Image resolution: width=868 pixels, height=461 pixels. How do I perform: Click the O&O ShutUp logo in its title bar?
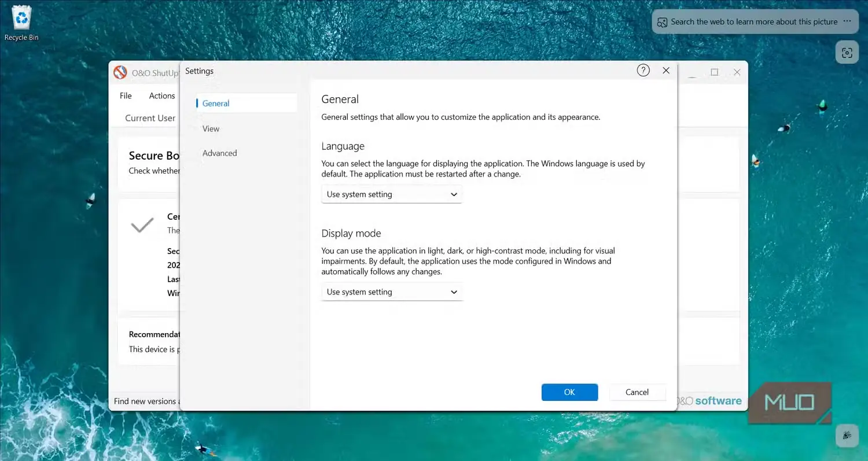tap(120, 72)
